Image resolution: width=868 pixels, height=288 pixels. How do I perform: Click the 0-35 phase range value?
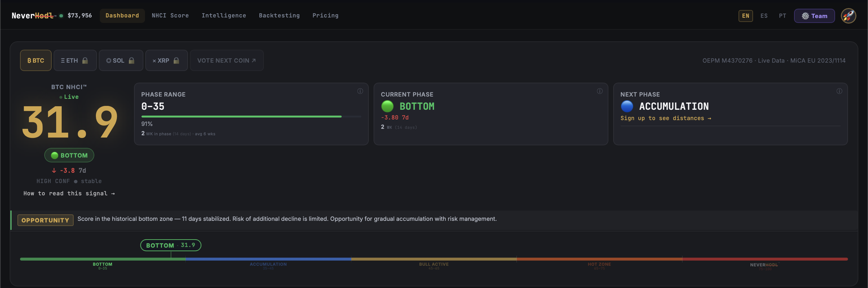[x=153, y=107]
